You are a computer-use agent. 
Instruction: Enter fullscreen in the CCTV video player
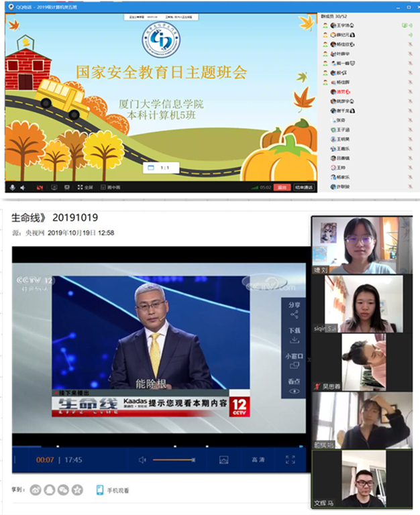pos(291,460)
